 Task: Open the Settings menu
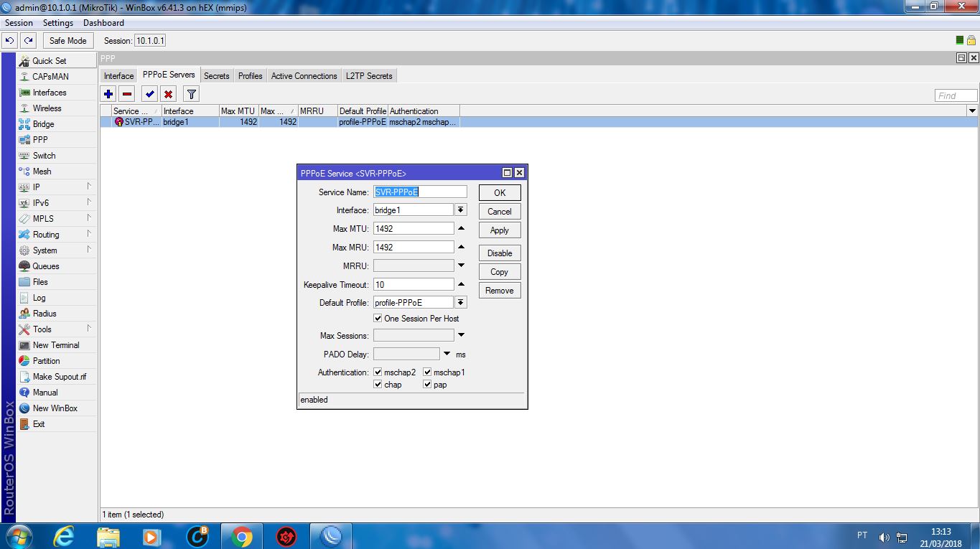pyautogui.click(x=58, y=23)
